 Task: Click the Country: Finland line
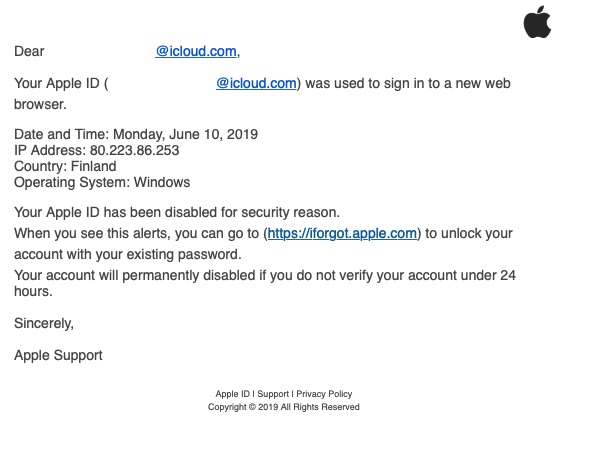point(65,166)
